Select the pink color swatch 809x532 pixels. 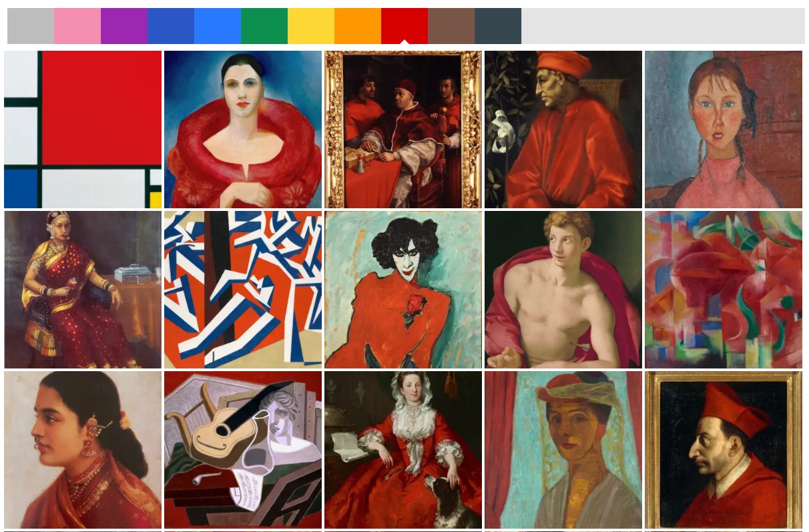pyautogui.click(x=77, y=26)
